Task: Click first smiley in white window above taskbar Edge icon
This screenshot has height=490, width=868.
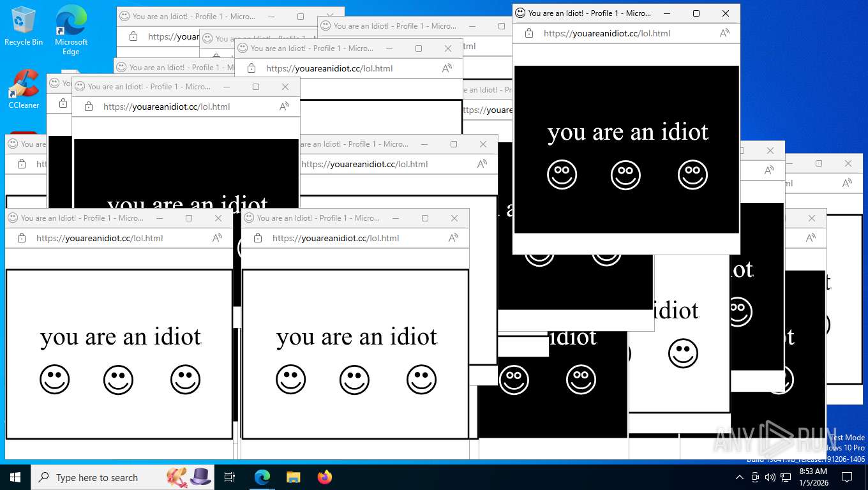Action: pyautogui.click(x=291, y=380)
